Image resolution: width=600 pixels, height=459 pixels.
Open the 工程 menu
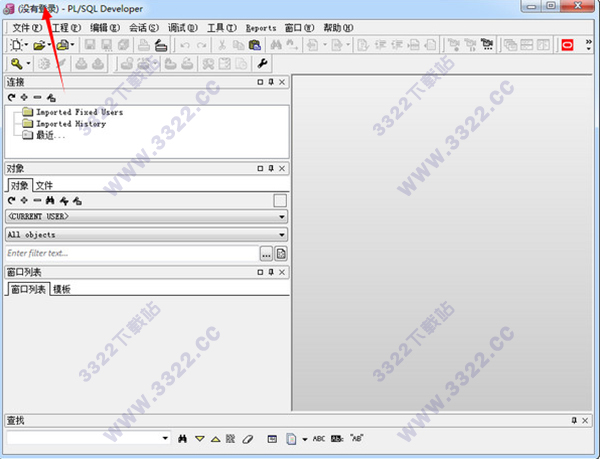click(66, 28)
